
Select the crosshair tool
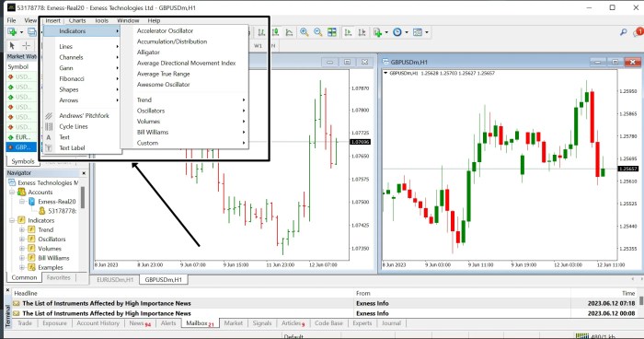(x=26, y=45)
